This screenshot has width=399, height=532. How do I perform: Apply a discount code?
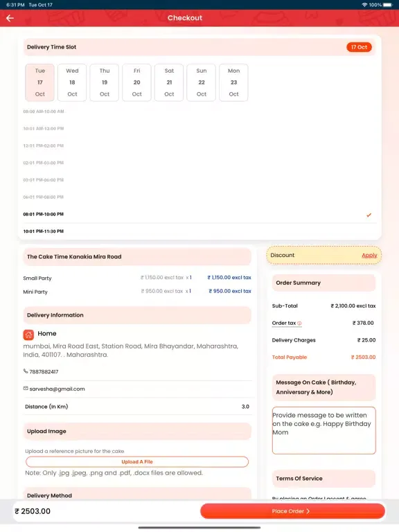point(369,255)
